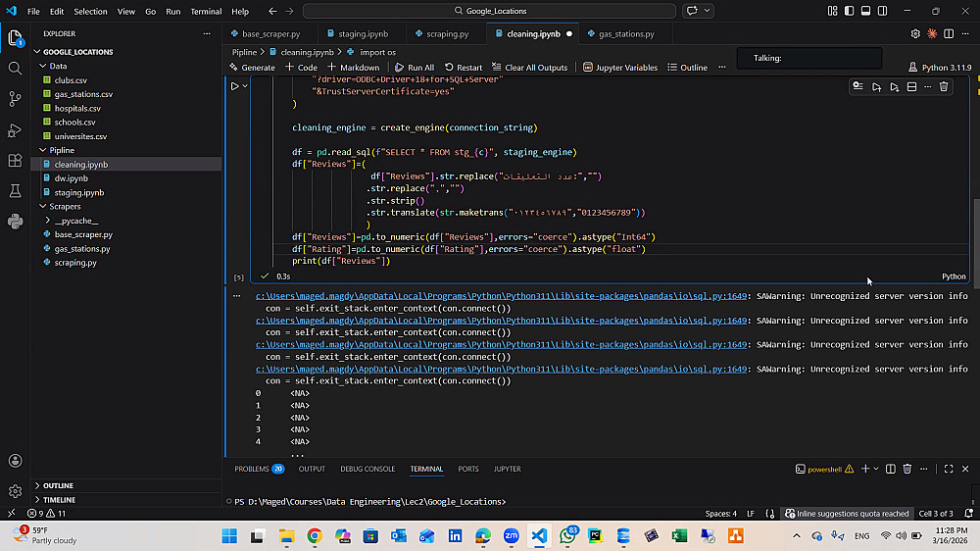Toggle the secondary side bar layout
Screen dimensions: 980x551
[880, 11]
